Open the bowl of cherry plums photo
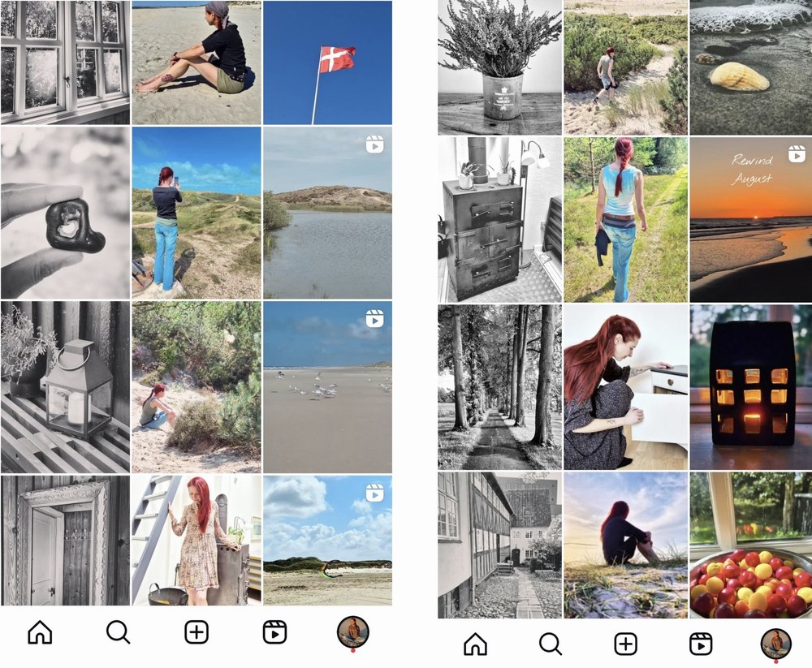 click(x=751, y=545)
